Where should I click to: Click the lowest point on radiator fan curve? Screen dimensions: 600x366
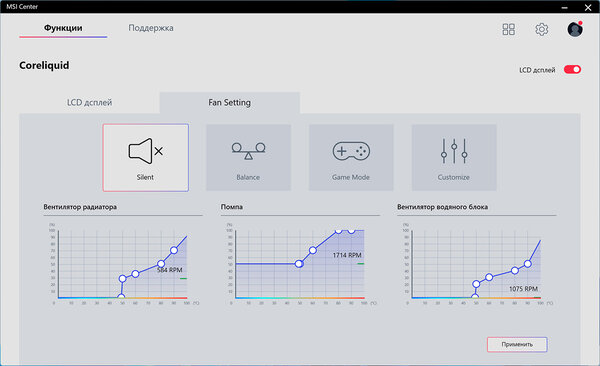tap(121, 297)
